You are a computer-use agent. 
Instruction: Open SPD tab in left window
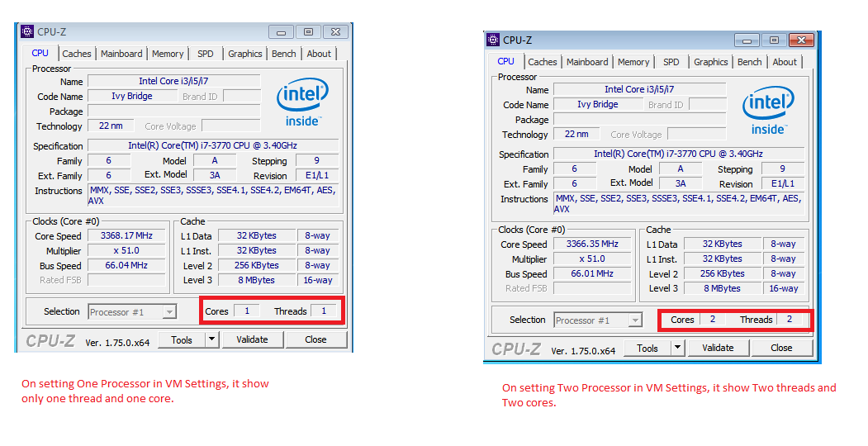pos(206,54)
